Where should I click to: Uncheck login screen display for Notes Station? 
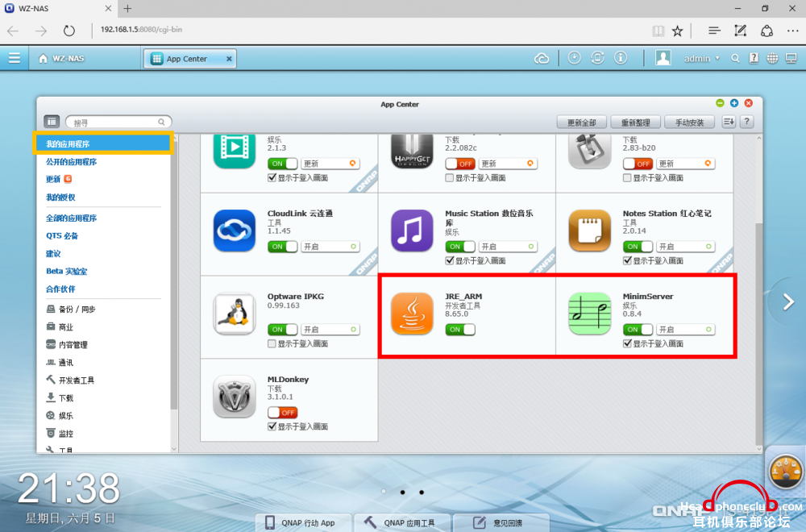tap(628, 260)
